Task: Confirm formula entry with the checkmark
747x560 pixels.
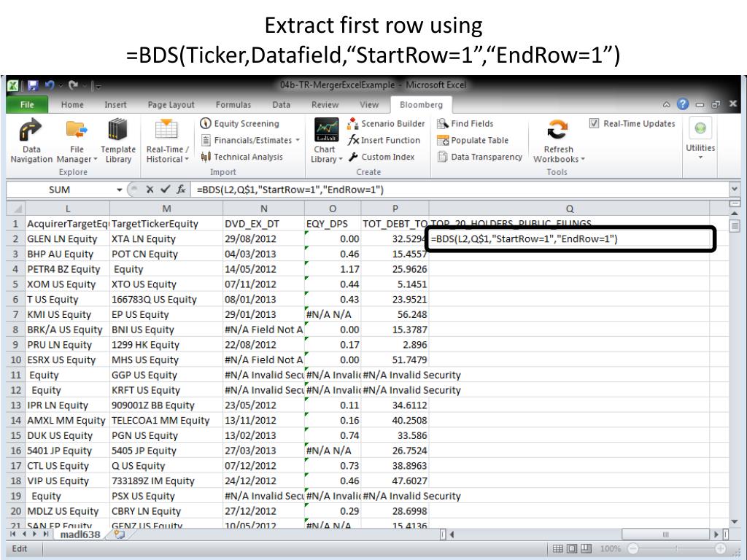Action: pos(165,190)
